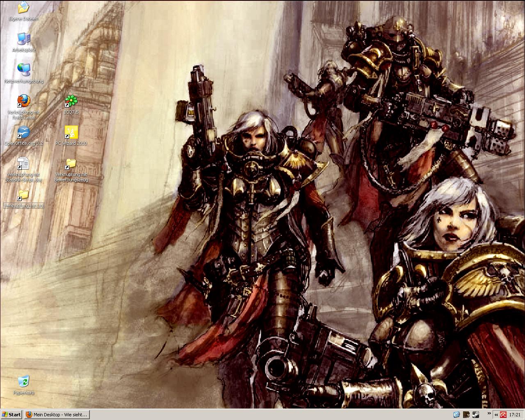Click the Steam icon in taskbar
The image size is (525, 420).
tap(476, 414)
